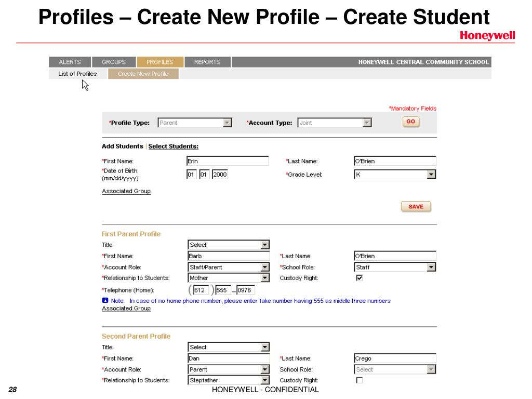The height and width of the screenshot is (399, 532).
Task: Click the Select Students link
Action: coord(174,146)
